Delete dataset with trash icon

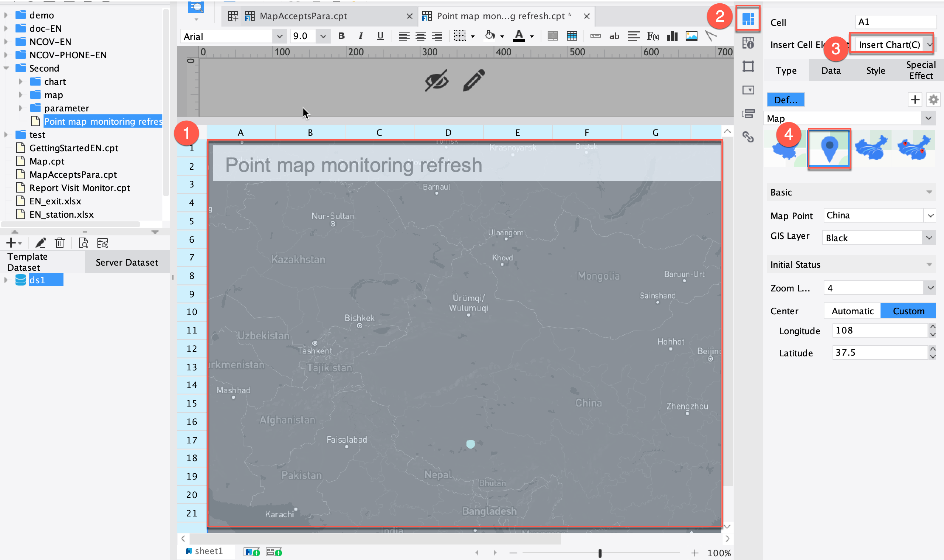(x=60, y=243)
